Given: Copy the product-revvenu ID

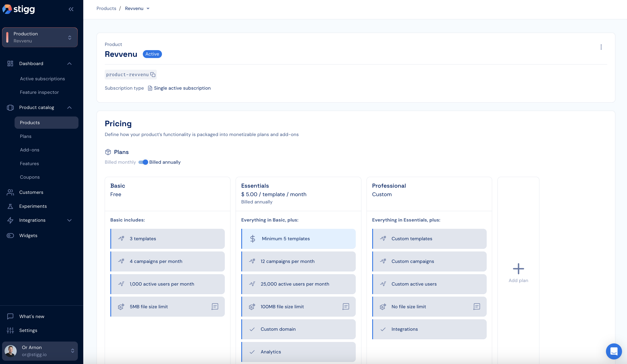Looking at the screenshot, I should tap(153, 75).
